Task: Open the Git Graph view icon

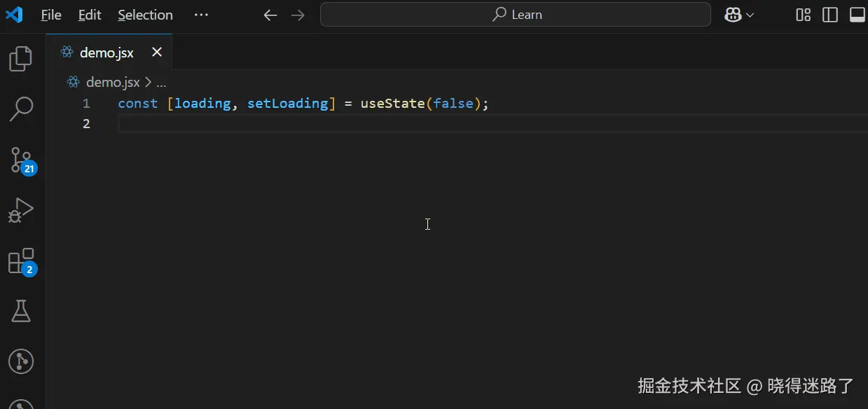Action: coord(21,361)
